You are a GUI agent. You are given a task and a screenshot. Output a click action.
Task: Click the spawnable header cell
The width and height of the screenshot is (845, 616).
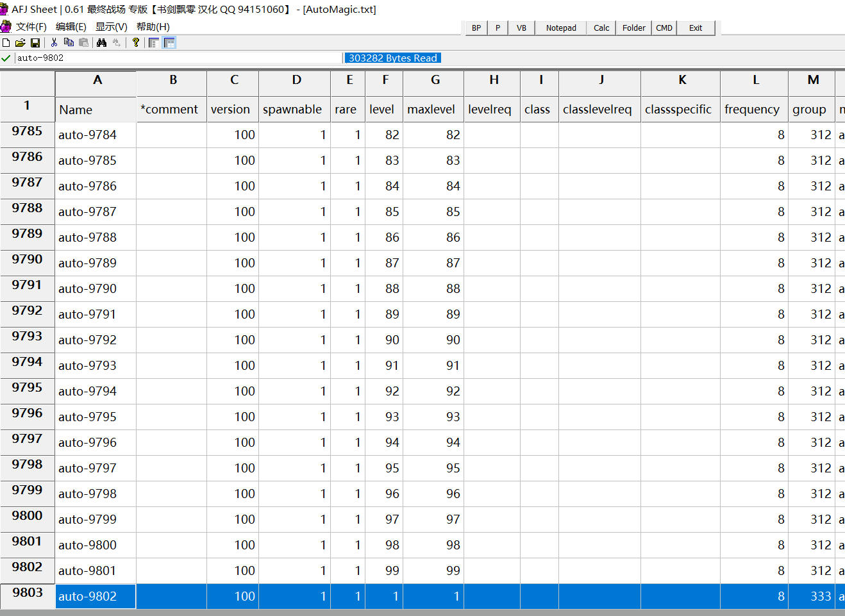[x=295, y=110]
